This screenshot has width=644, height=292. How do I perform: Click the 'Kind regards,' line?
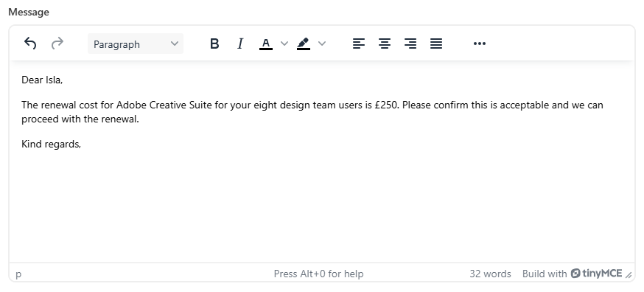click(52, 145)
